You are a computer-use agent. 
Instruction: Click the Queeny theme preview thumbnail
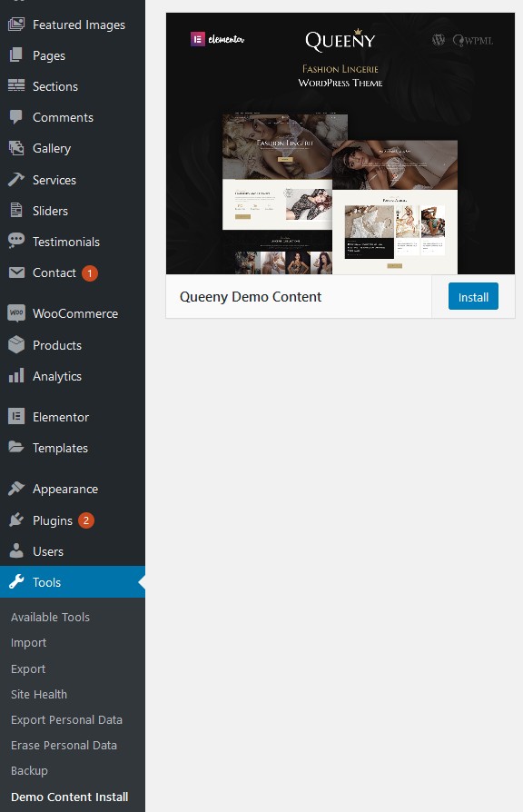pos(340,144)
